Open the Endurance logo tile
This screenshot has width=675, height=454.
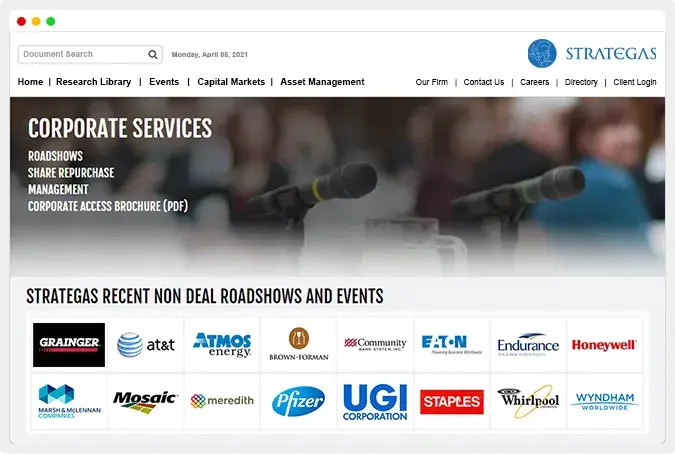pos(528,344)
